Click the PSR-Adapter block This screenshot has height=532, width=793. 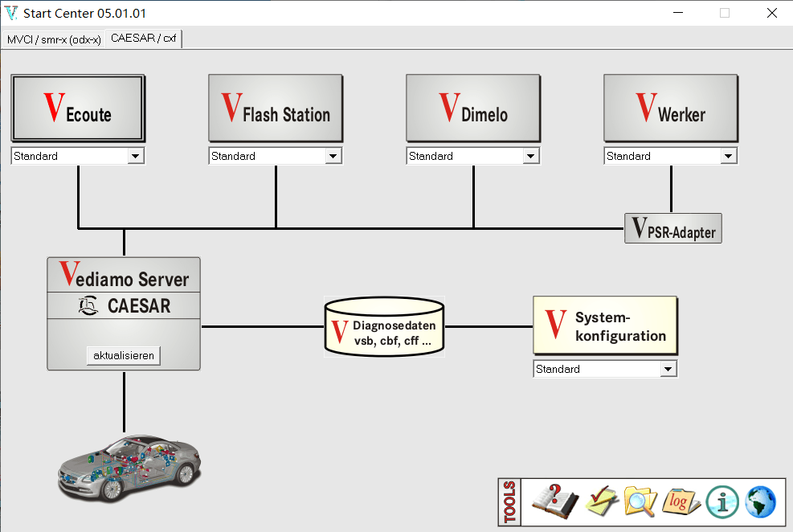point(672,228)
